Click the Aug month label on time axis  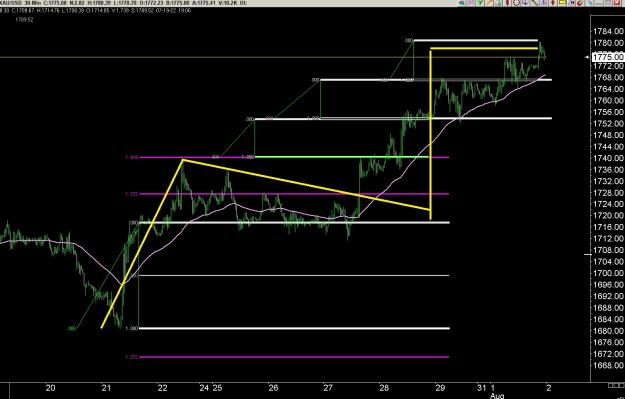click(497, 396)
